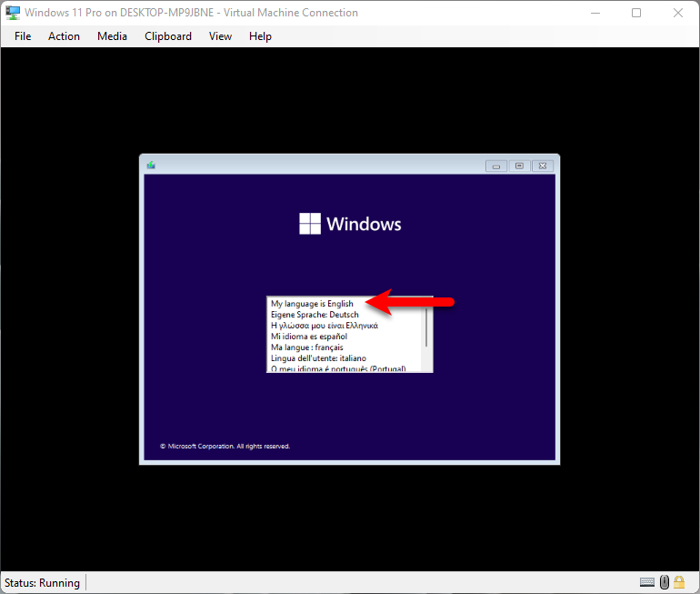Click the Virtual Machine Connection title icon
This screenshot has height=594, width=700.
coord(13,13)
